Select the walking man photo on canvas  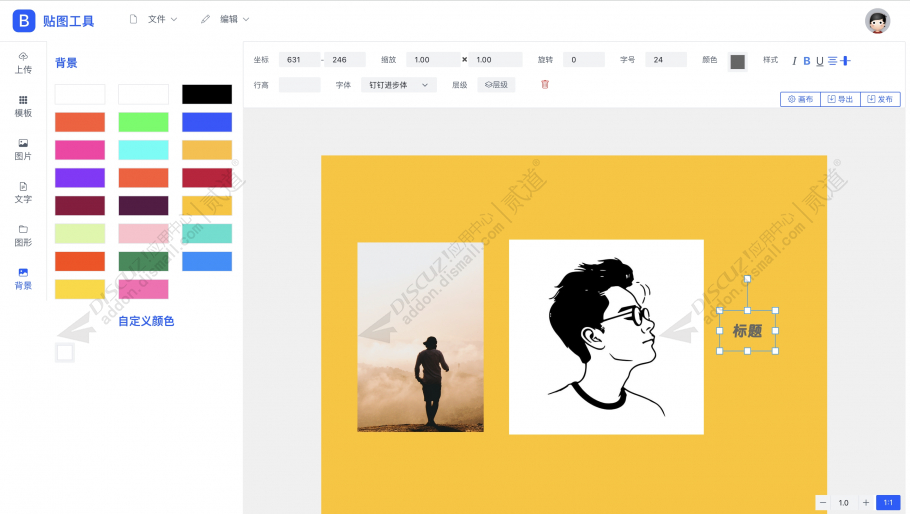(420, 337)
